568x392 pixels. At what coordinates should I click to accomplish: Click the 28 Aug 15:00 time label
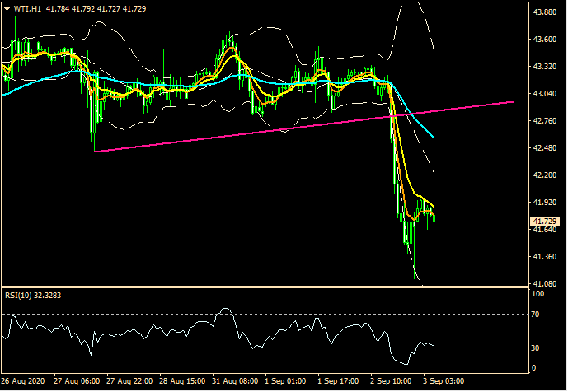pyautogui.click(x=184, y=382)
